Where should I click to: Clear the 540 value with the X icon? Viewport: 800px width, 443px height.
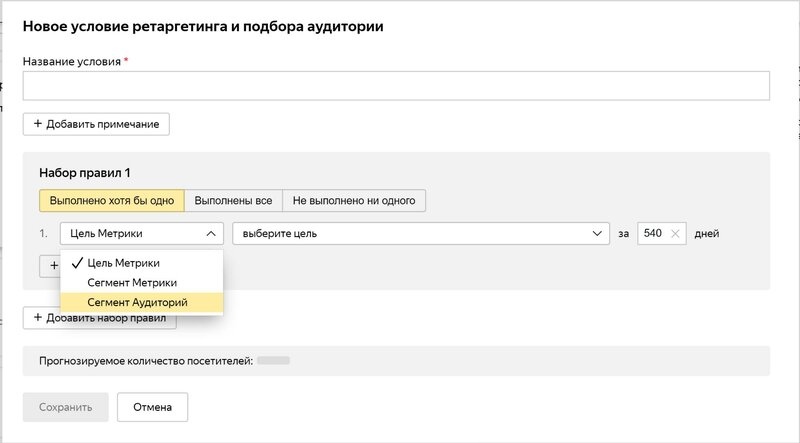(676, 234)
